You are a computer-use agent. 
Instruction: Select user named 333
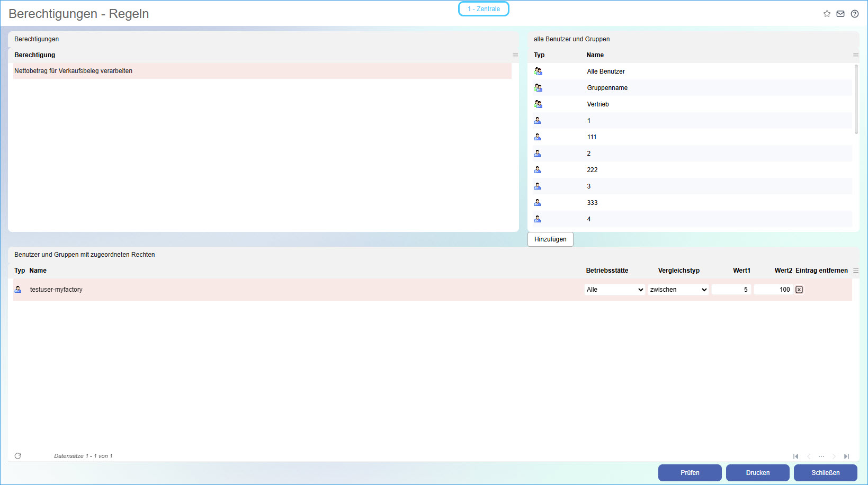[592, 203]
